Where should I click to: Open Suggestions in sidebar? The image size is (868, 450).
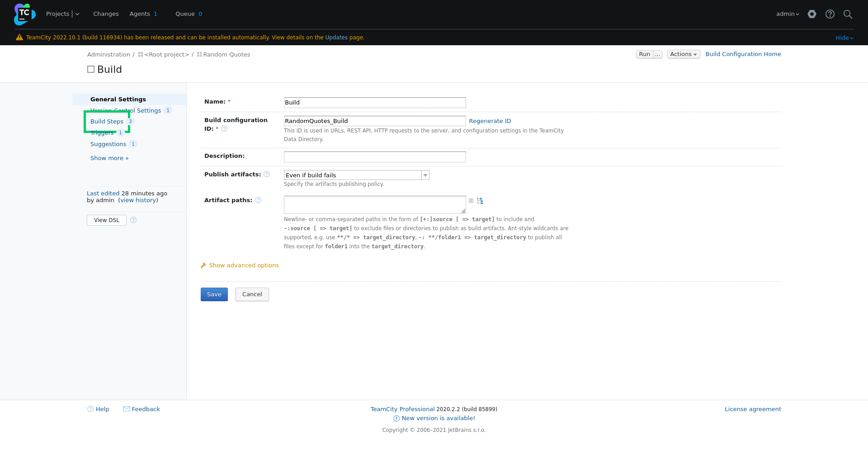tap(108, 144)
